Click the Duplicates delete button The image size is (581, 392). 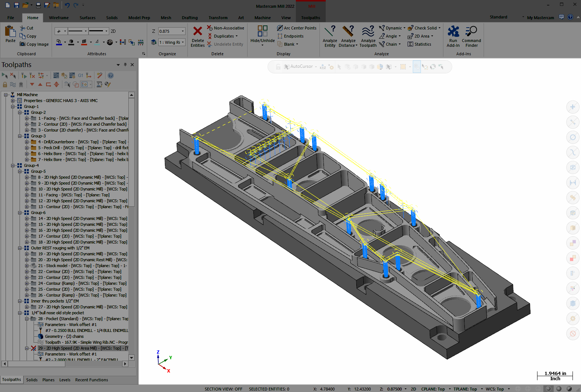tap(222, 36)
